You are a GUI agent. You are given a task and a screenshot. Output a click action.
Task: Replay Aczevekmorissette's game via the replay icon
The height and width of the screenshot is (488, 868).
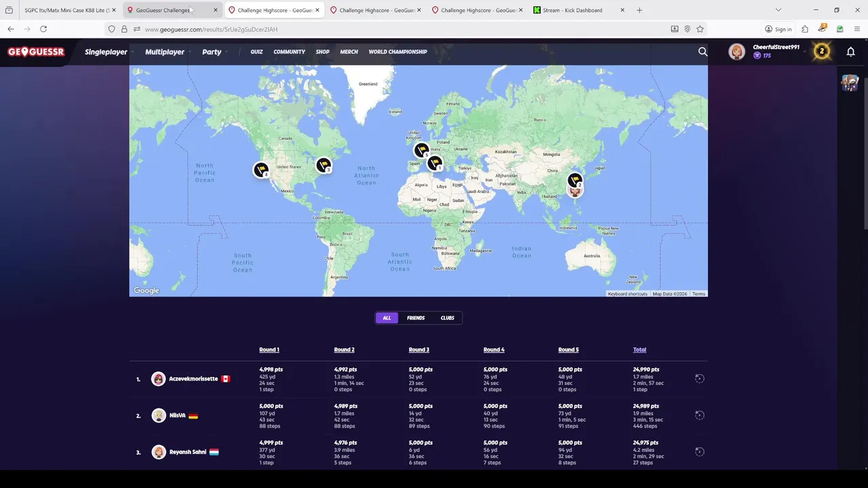[x=699, y=379]
